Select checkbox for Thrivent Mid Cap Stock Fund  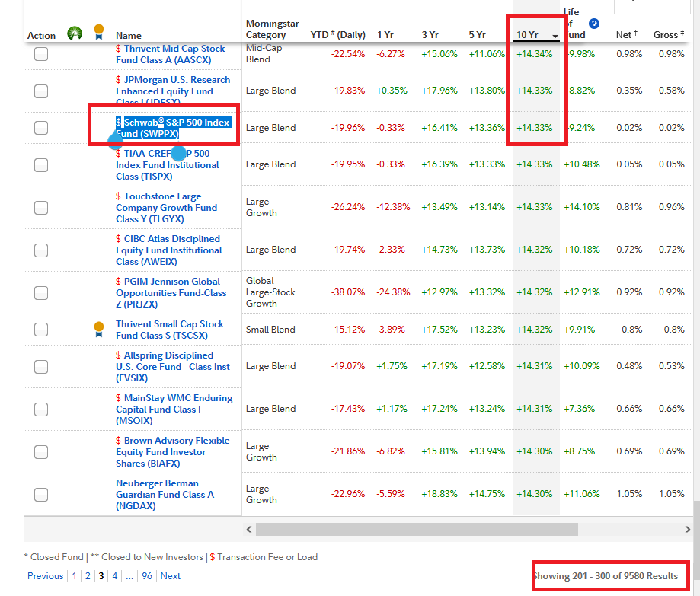click(41, 54)
